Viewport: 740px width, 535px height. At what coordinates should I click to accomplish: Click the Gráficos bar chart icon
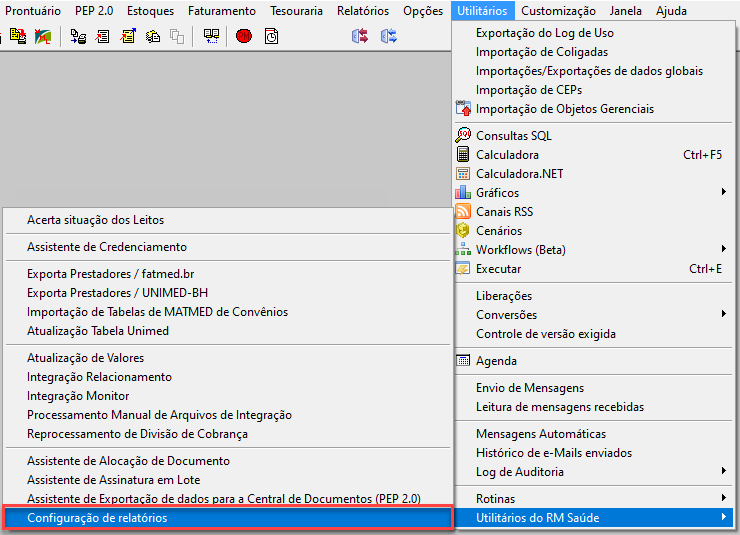[463, 192]
